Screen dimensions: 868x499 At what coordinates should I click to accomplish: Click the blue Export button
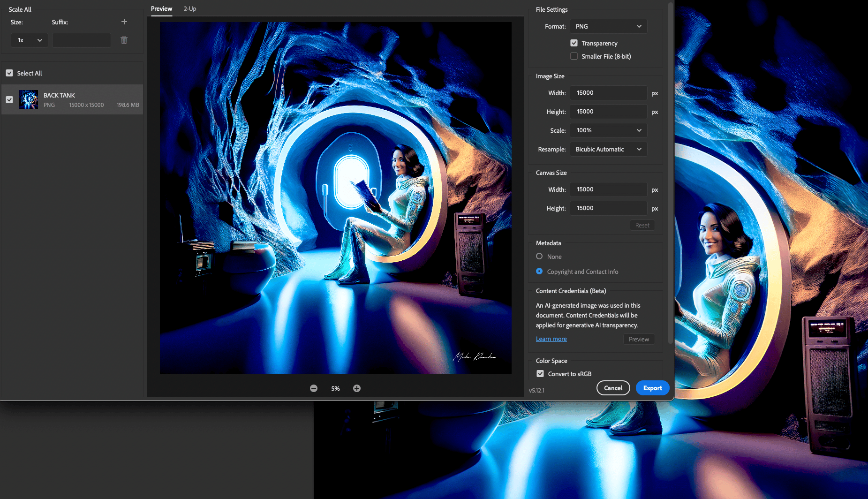(x=652, y=388)
